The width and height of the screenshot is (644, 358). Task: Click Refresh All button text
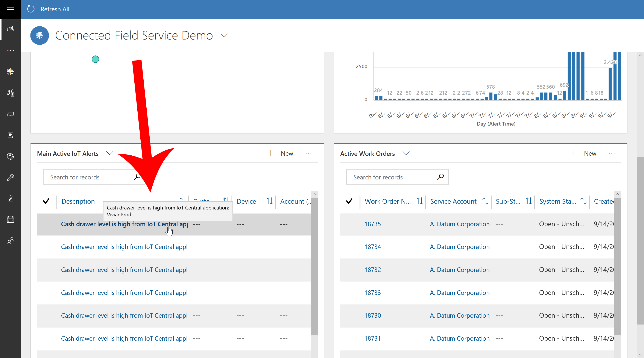click(55, 9)
